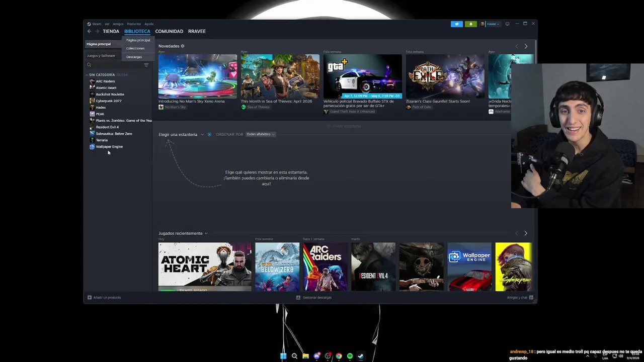The height and width of the screenshot is (362, 644).
Task: Open the Ayuda menu
Action: pos(149,24)
